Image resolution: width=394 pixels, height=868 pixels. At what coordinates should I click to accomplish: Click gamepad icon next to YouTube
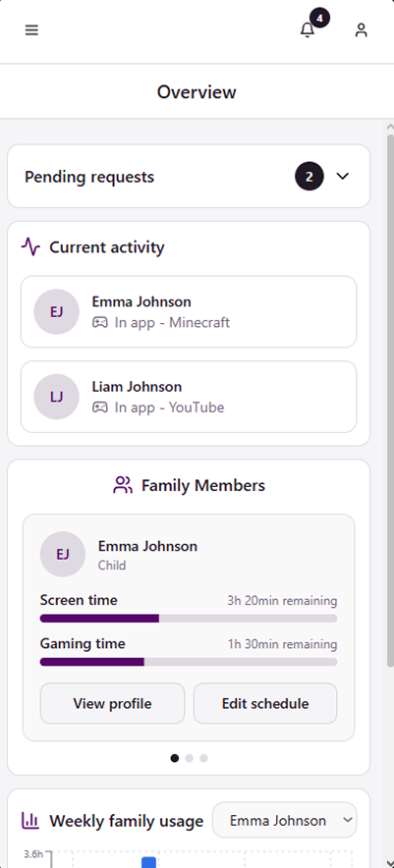[100, 407]
